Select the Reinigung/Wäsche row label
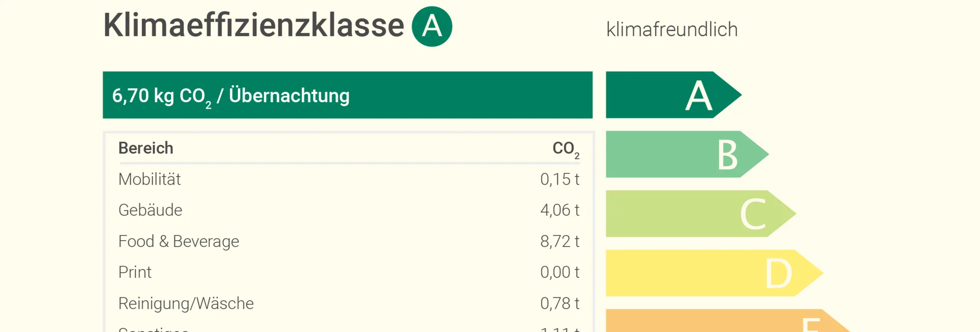 (x=186, y=303)
